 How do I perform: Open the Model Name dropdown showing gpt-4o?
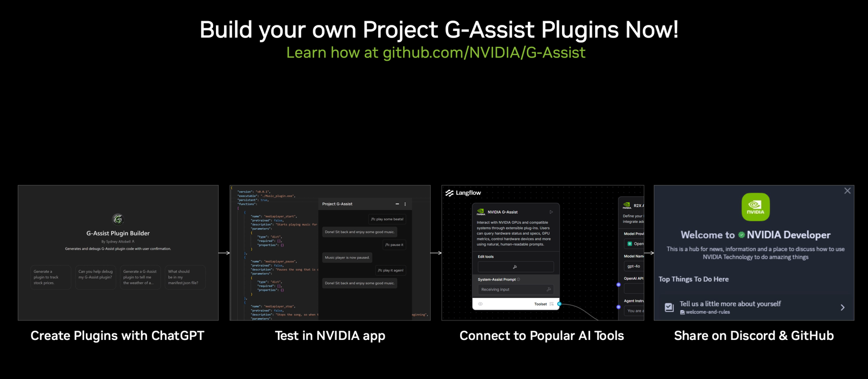click(634, 266)
